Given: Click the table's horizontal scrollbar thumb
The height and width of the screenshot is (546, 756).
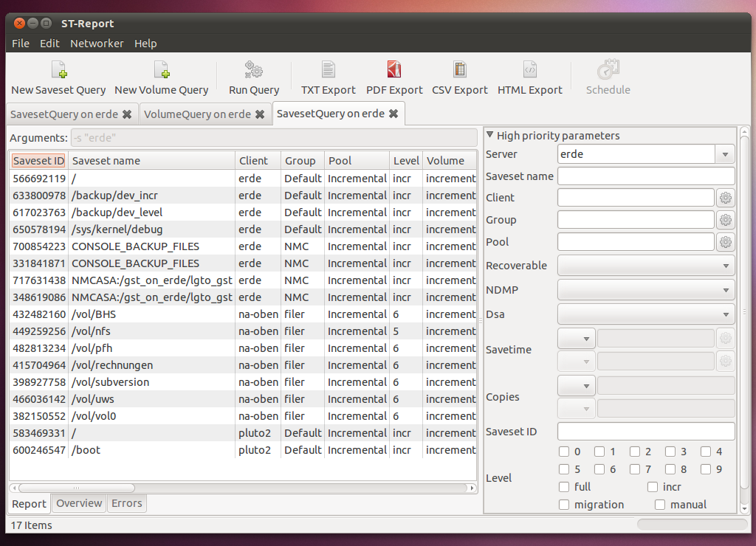Looking at the screenshot, I should [76, 488].
